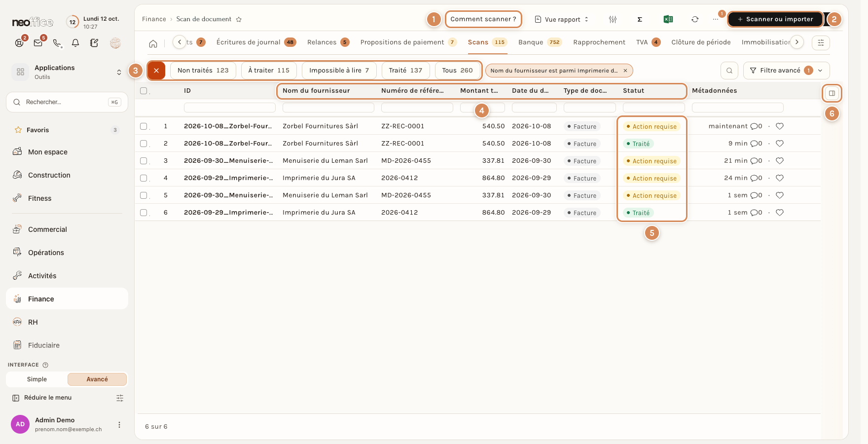The width and height of the screenshot is (868, 444).
Task: Open the settings sliders icon in toolbar
Action: click(613, 19)
